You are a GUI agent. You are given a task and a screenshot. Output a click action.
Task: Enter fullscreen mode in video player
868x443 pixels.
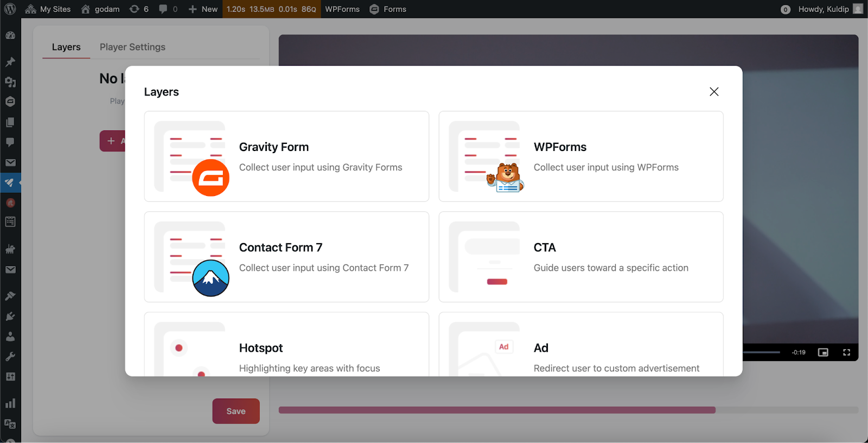pos(846,352)
